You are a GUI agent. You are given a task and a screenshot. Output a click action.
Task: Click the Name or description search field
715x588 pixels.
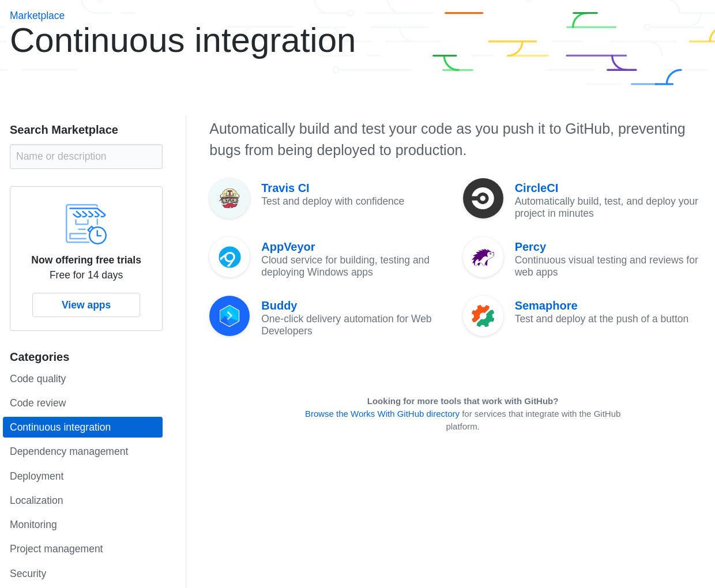[86, 156]
